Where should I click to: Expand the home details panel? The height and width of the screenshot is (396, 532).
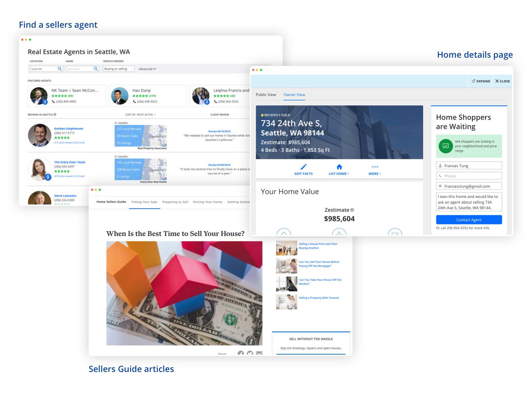point(481,81)
